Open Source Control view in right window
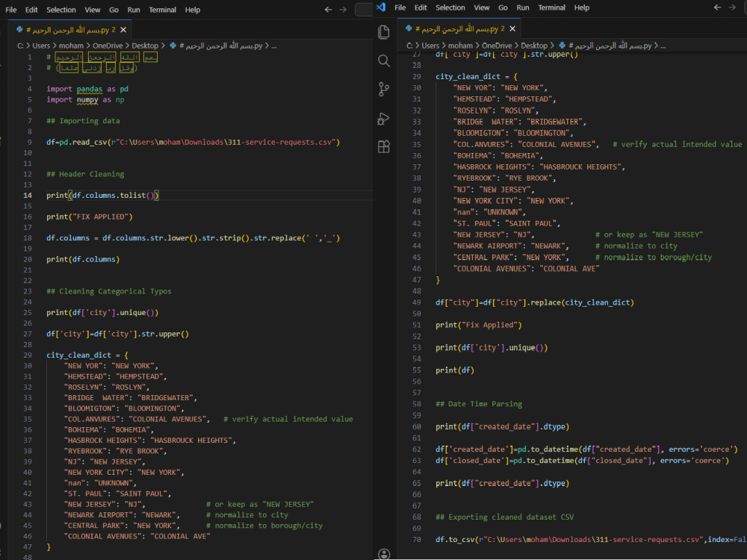 pos(383,89)
